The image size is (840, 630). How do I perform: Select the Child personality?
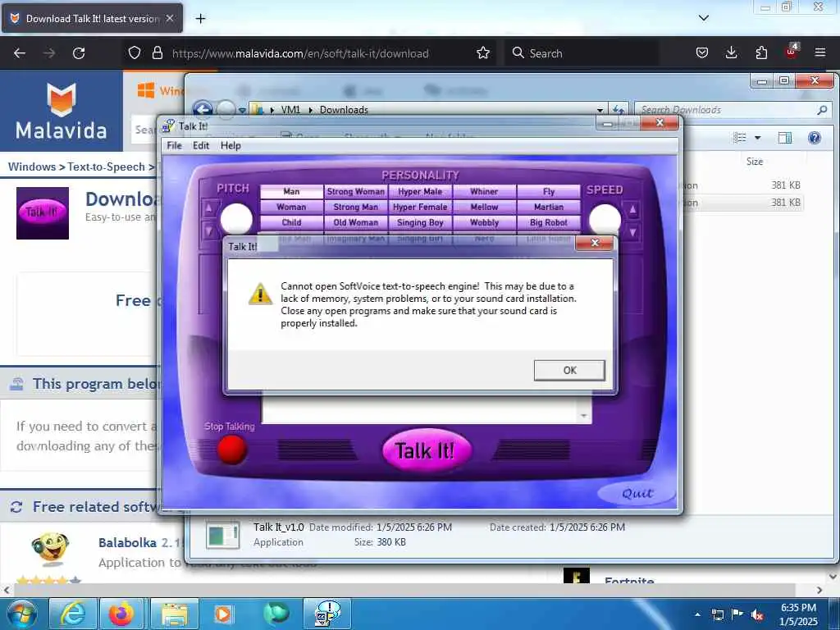[291, 222]
